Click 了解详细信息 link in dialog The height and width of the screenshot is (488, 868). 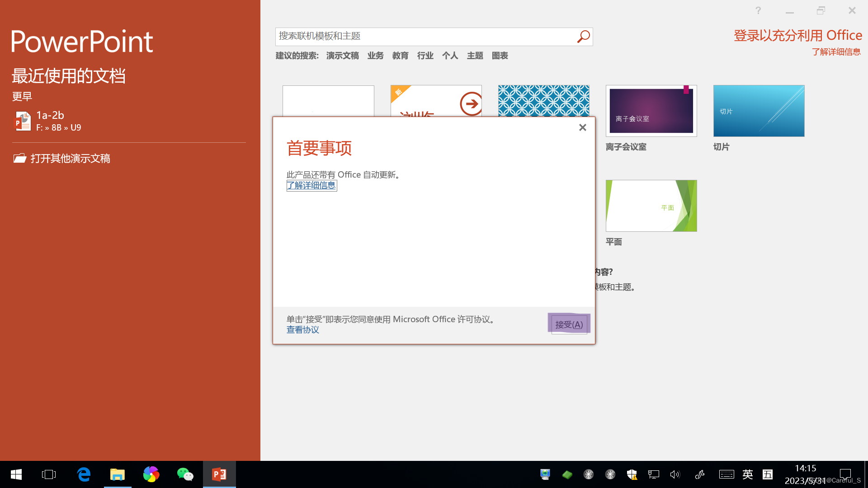point(311,185)
